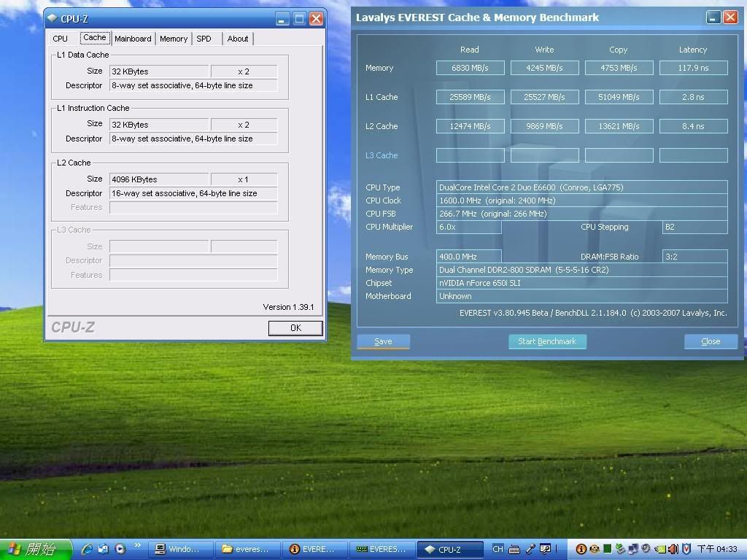The width and height of the screenshot is (747, 560).
Task: Go to the SPD tab
Action: [x=204, y=39]
